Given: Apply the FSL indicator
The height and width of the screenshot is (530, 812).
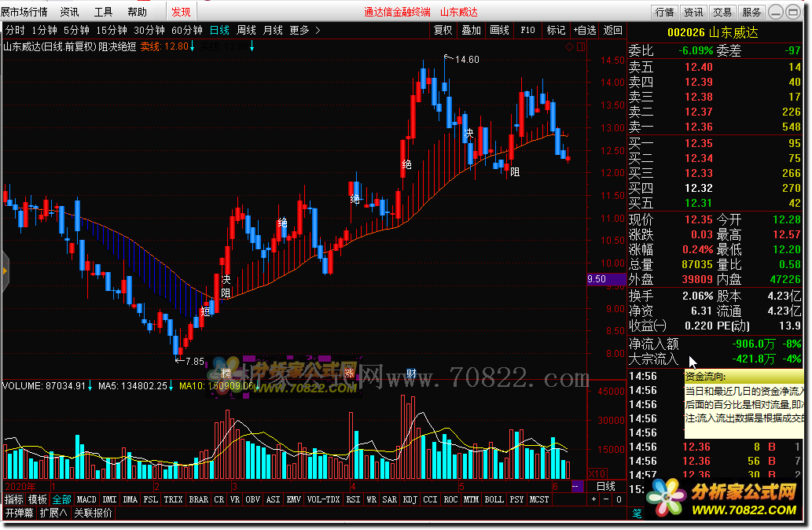Looking at the screenshot, I should pos(151,499).
